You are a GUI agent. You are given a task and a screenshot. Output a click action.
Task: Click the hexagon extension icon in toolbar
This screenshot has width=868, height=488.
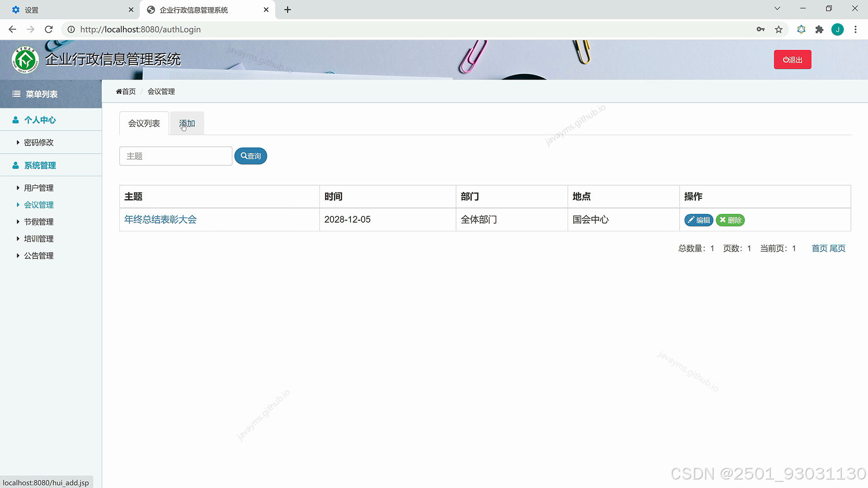pyautogui.click(x=801, y=29)
